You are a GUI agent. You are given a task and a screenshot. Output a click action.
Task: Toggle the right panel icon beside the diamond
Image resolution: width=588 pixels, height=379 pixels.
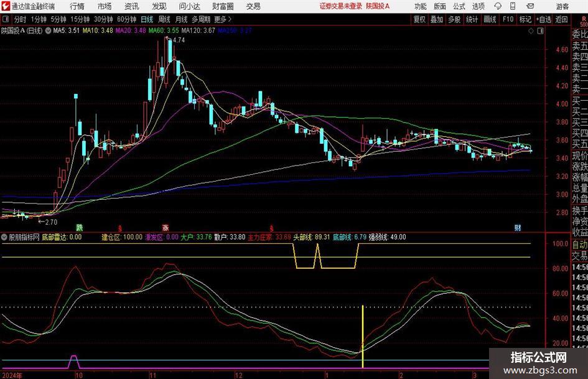click(x=540, y=31)
